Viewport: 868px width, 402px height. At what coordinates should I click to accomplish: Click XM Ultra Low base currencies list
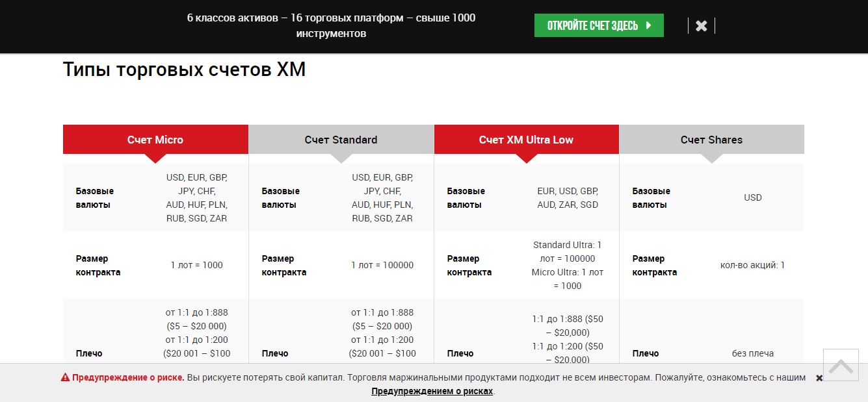567,197
